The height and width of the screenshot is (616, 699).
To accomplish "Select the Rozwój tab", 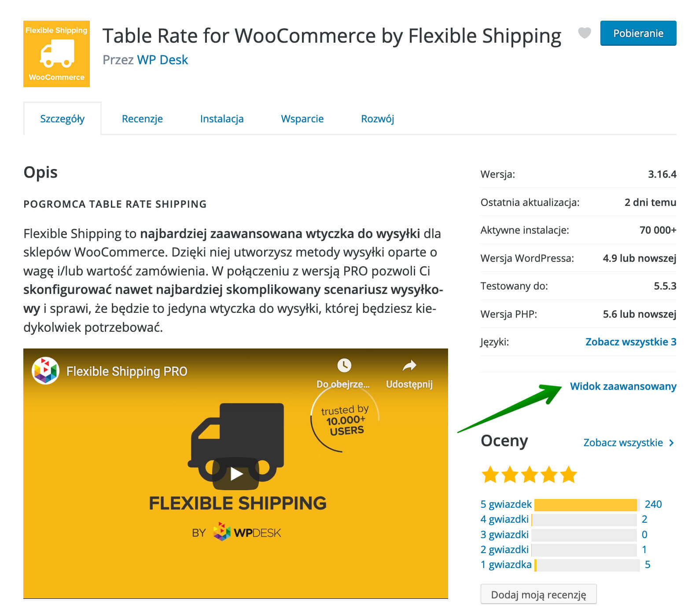I will [378, 119].
